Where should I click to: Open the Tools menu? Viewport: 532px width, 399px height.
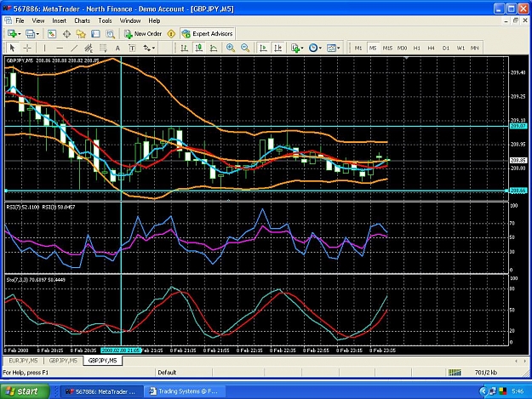[x=106, y=21]
